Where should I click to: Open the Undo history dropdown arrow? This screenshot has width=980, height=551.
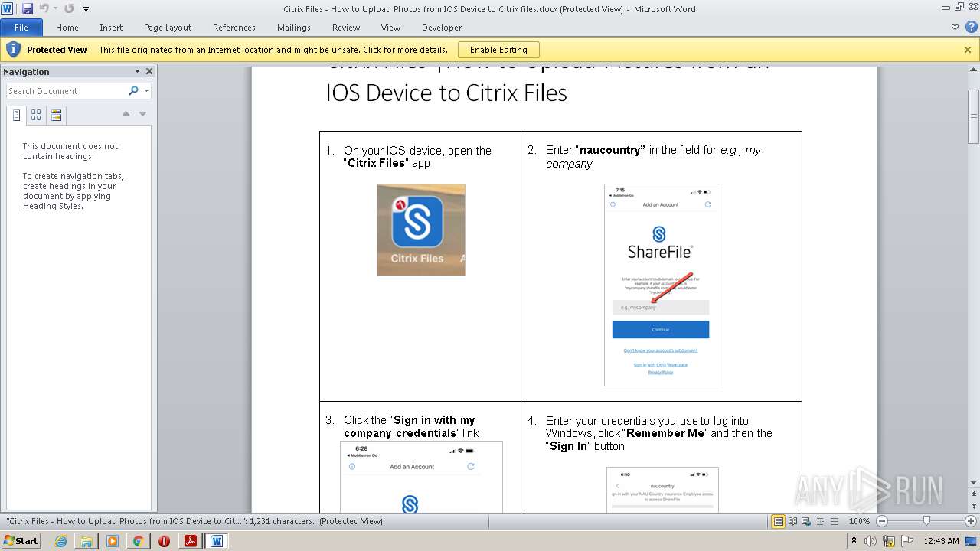[55, 9]
